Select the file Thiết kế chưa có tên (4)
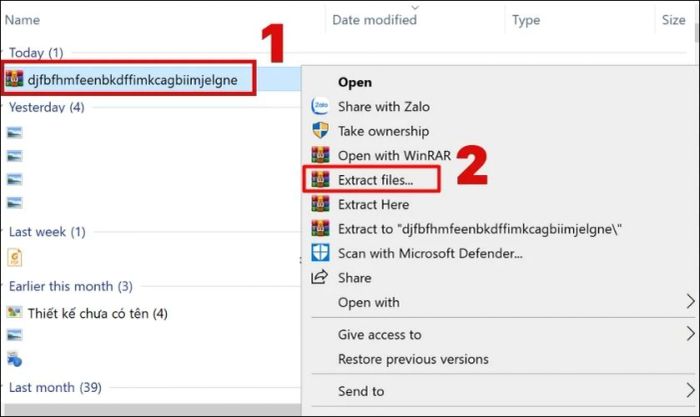This screenshot has height=417, width=700. coord(97,313)
